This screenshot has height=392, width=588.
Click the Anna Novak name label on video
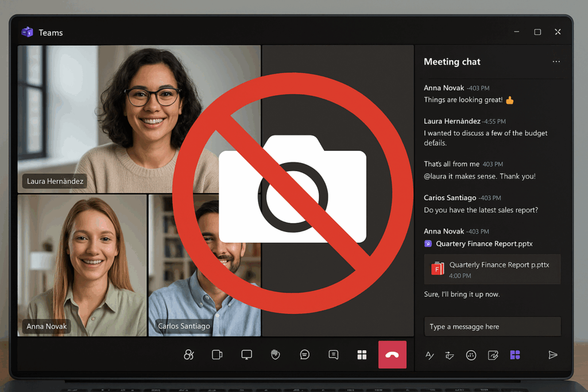(x=47, y=327)
